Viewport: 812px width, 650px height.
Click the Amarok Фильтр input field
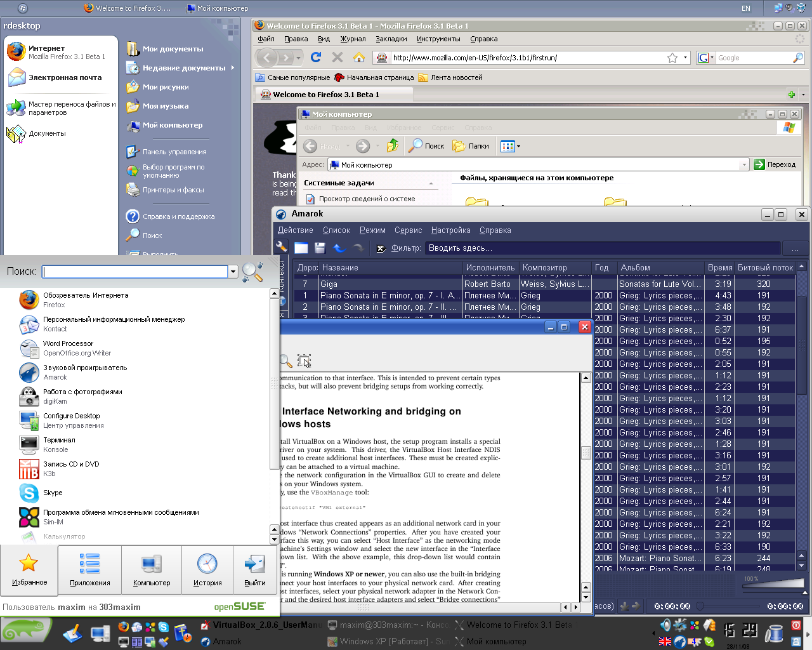coord(602,248)
